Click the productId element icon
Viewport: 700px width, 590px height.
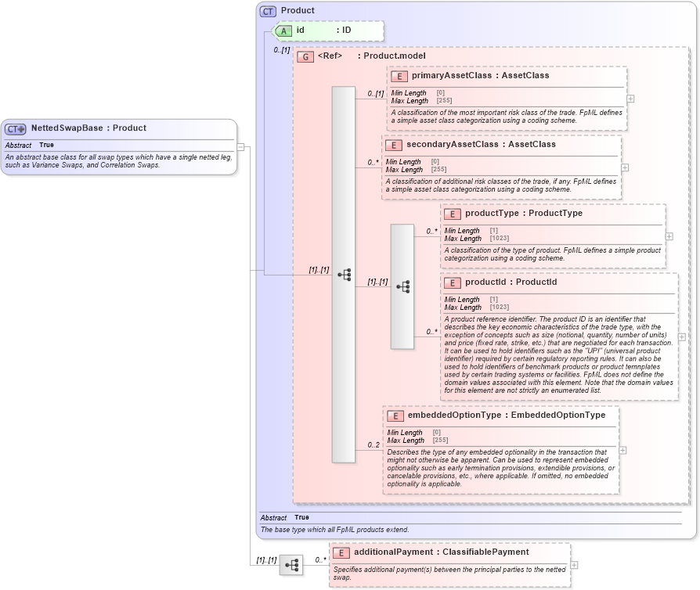click(451, 282)
